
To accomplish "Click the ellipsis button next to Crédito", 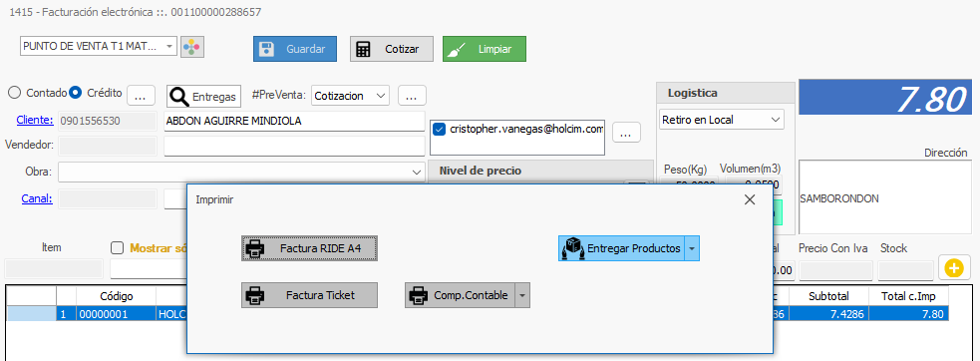I will (142, 96).
